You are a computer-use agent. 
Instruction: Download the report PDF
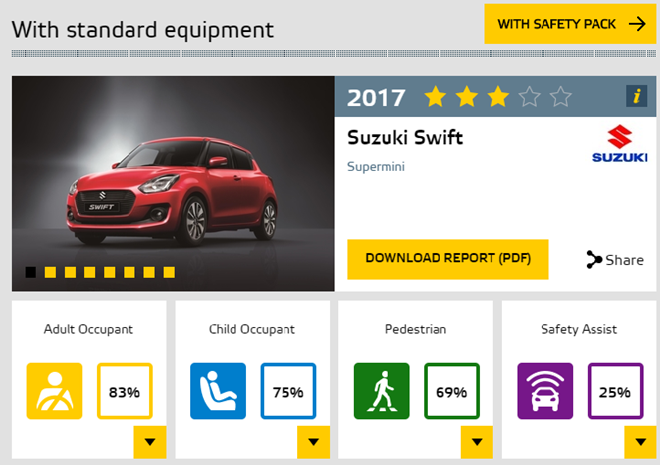pyautogui.click(x=448, y=259)
